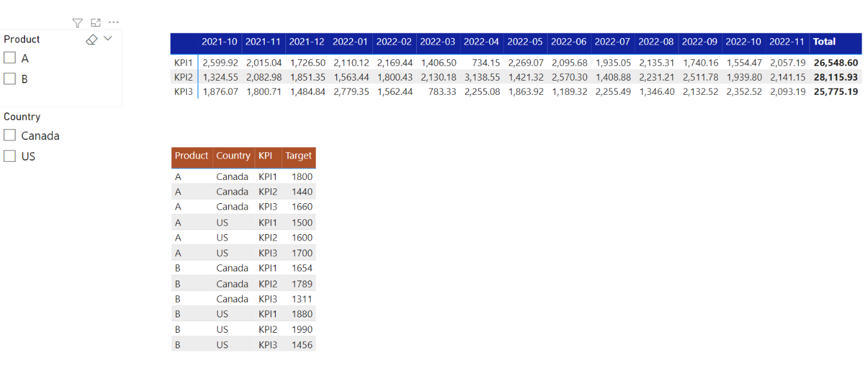Sort targets table by KPI header
Image resolution: width=868 pixels, height=376 pixels.
265,156
